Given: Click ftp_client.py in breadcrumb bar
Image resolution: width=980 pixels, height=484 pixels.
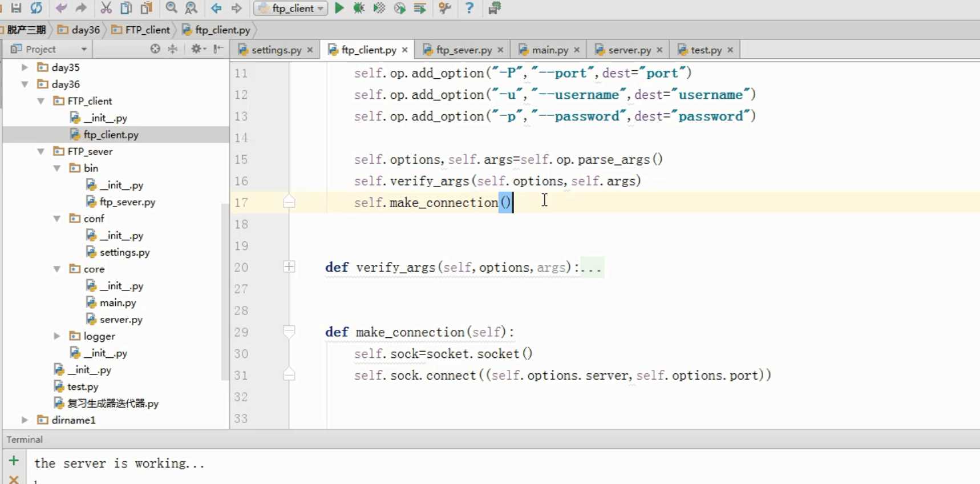Looking at the screenshot, I should (216, 30).
